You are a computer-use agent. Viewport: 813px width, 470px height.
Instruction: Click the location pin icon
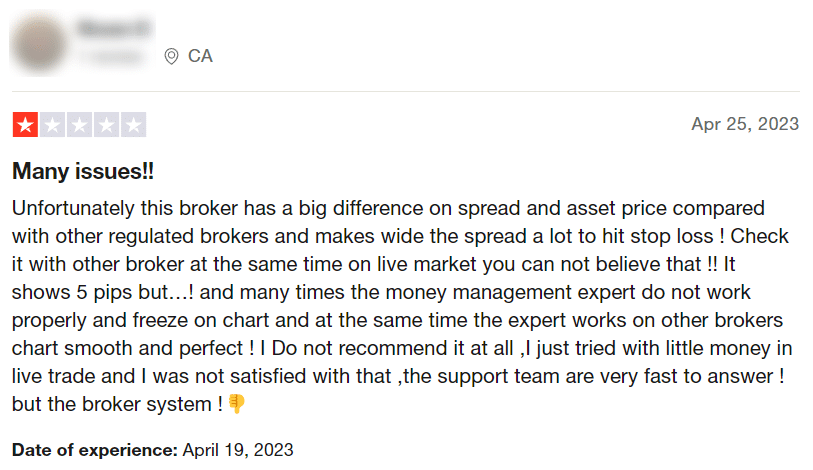(171, 56)
